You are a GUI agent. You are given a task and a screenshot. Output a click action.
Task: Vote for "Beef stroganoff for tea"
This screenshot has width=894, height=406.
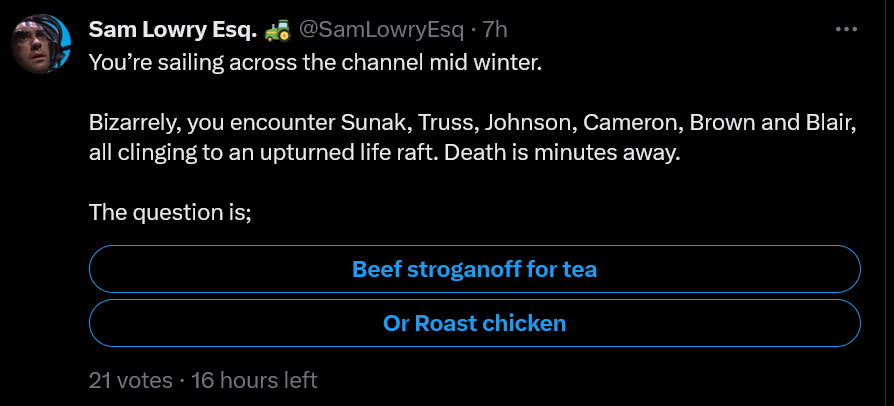475,270
